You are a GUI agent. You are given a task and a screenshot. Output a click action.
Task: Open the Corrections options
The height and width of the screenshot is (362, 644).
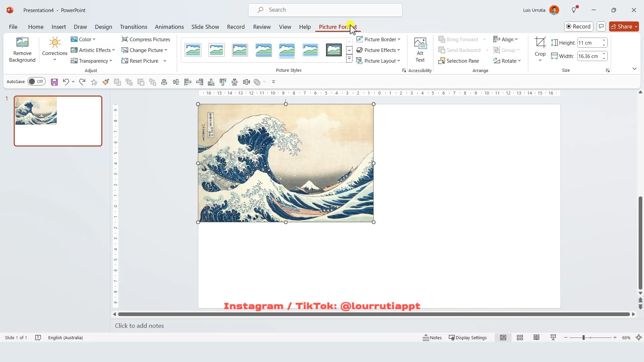point(55,50)
